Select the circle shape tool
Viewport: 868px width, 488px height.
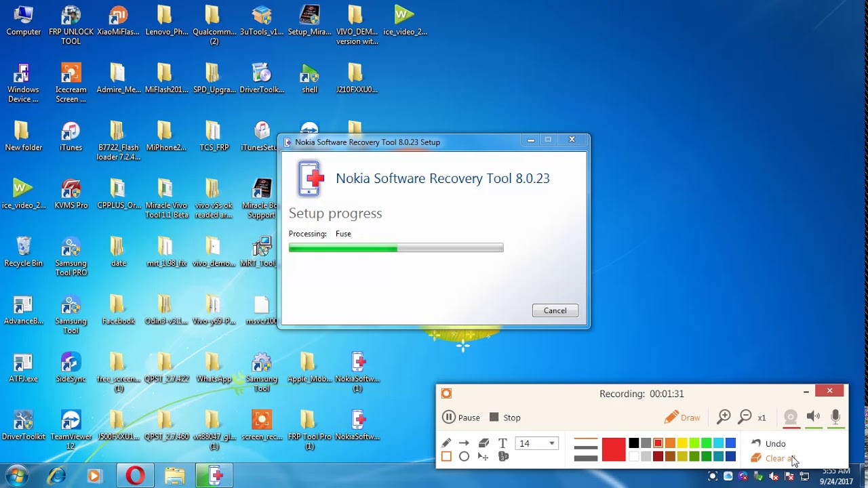[464, 457]
